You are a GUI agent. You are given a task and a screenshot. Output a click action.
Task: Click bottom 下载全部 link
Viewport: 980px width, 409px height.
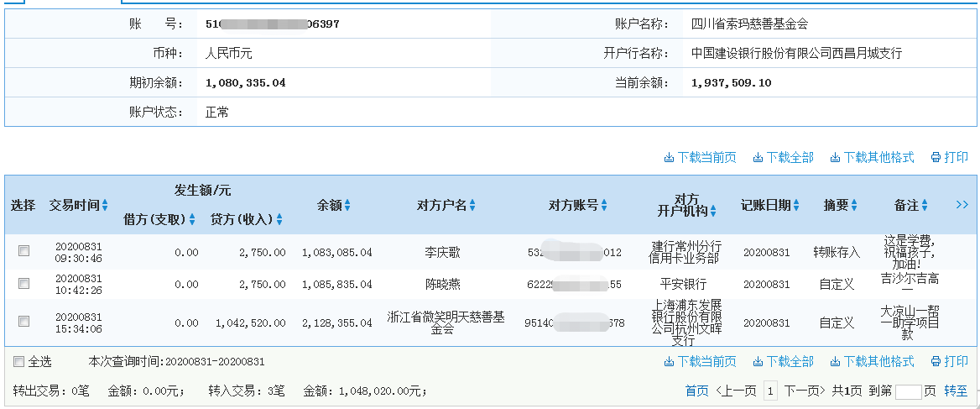[x=783, y=361]
